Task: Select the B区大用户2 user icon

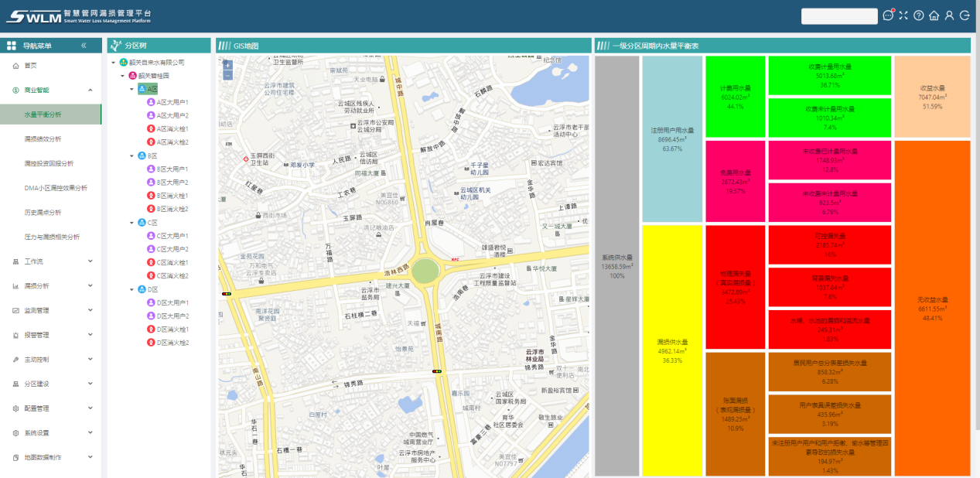Action: tap(151, 183)
